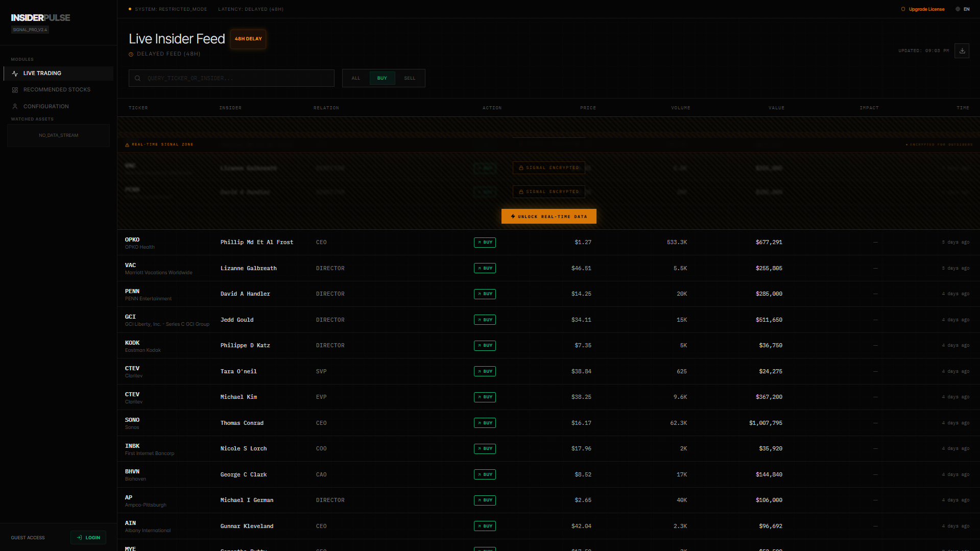Click BUY badge in AIN row
This screenshot has height=551, width=980.
point(485,526)
